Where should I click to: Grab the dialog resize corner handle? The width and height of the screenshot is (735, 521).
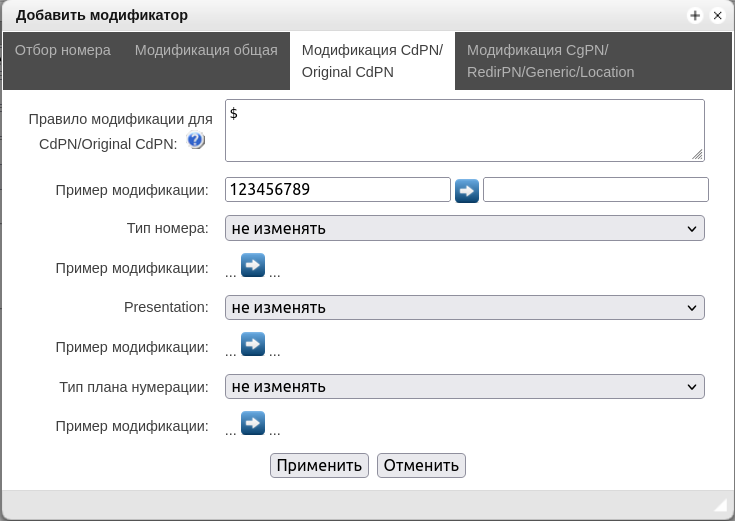click(x=720, y=506)
